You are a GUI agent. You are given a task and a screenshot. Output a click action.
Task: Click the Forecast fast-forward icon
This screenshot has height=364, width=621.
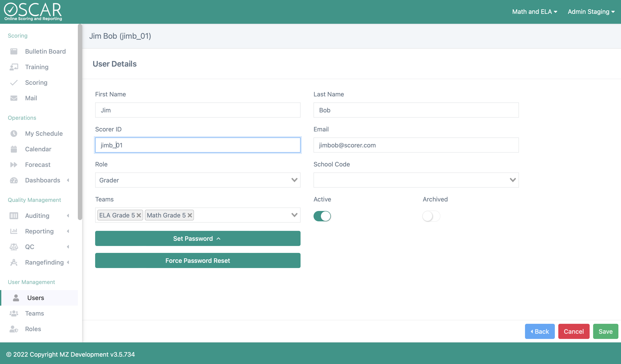[14, 164]
